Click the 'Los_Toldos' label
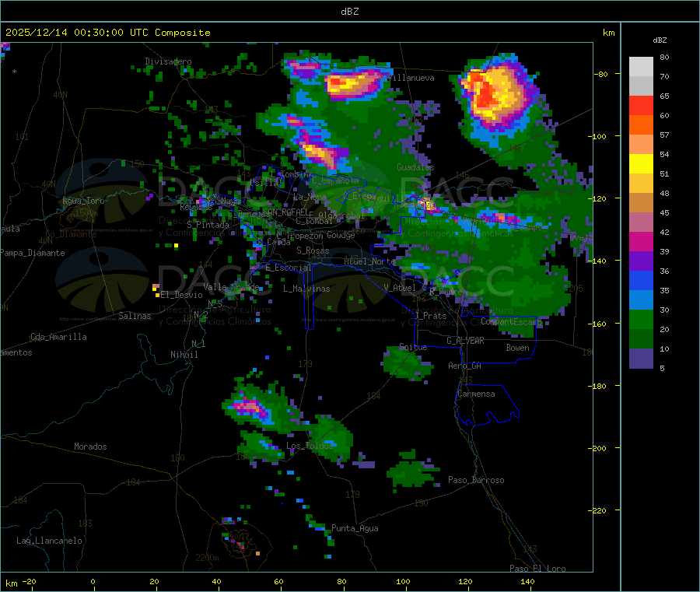Viewport: 700px width, 592px height. [x=310, y=446]
